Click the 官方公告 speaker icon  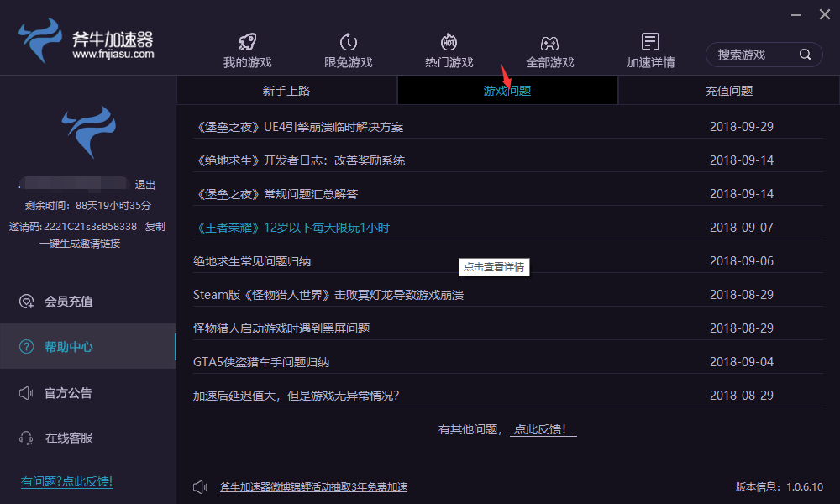26,393
